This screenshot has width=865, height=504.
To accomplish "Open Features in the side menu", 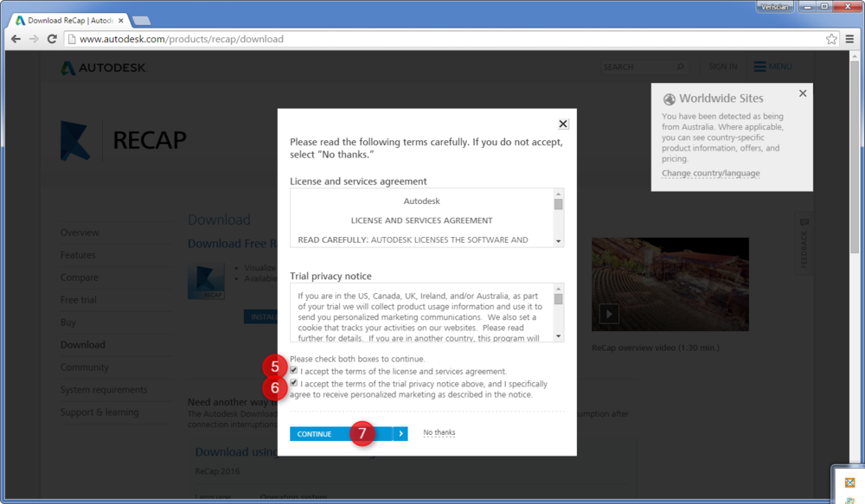I will (78, 255).
